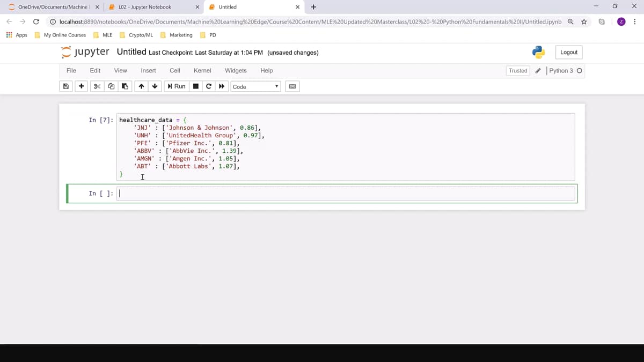Screen dimensions: 644x362
Task: Click the 'ABT' Abbott Labs code line
Action: pyautogui.click(x=187, y=166)
